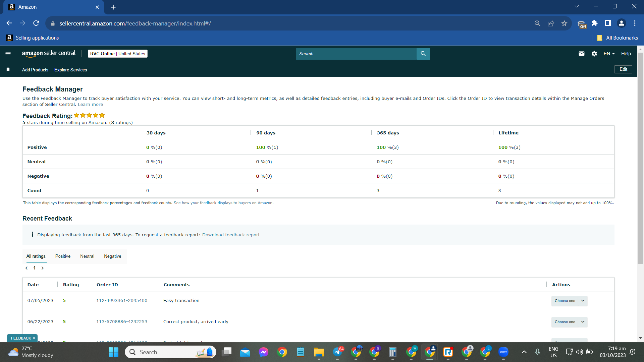Click the 90 days positive value 100 %(1)
Image resolution: width=644 pixels, height=362 pixels.
(x=267, y=147)
